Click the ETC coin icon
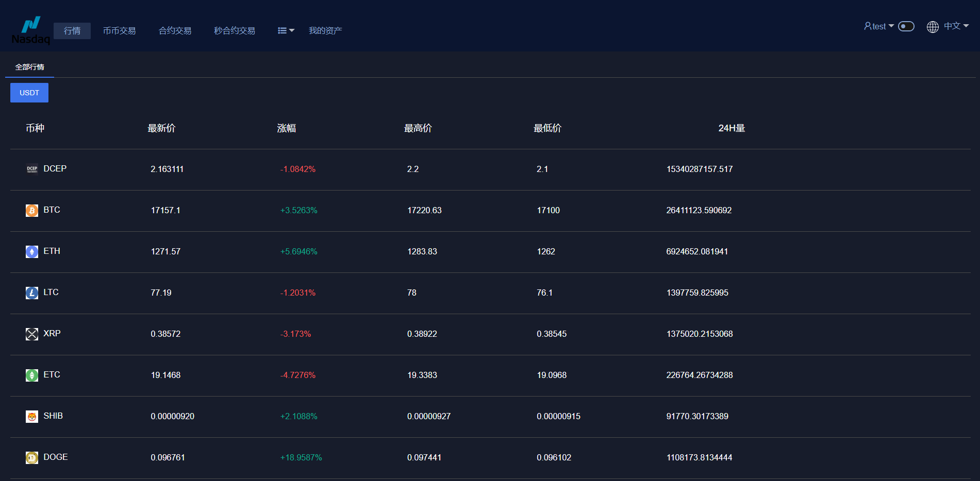This screenshot has height=481, width=980. (x=32, y=375)
